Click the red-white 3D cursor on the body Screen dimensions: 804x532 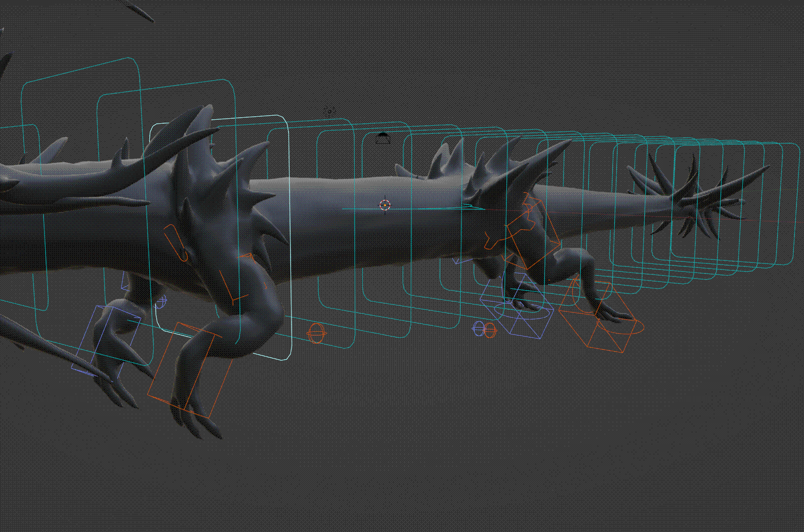coord(385,204)
